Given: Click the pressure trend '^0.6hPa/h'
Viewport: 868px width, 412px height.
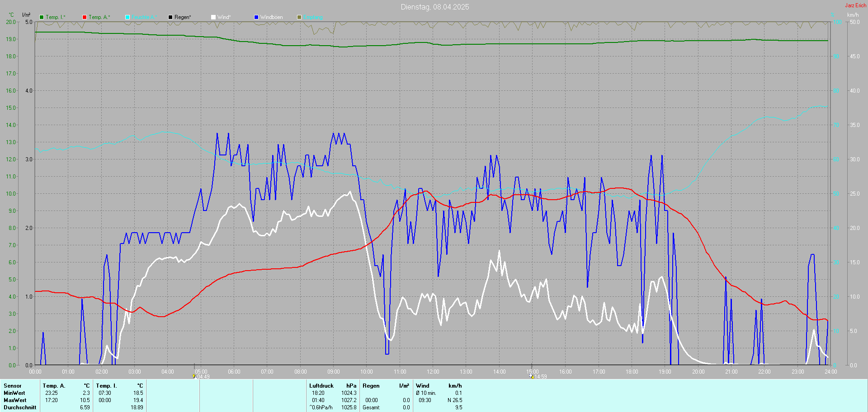Looking at the screenshot, I should pos(321,407).
